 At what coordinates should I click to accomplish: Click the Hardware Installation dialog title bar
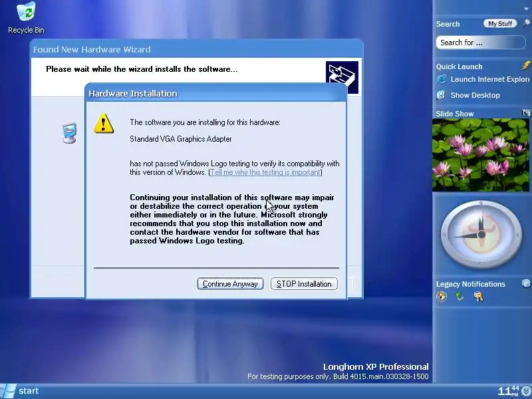coord(216,93)
